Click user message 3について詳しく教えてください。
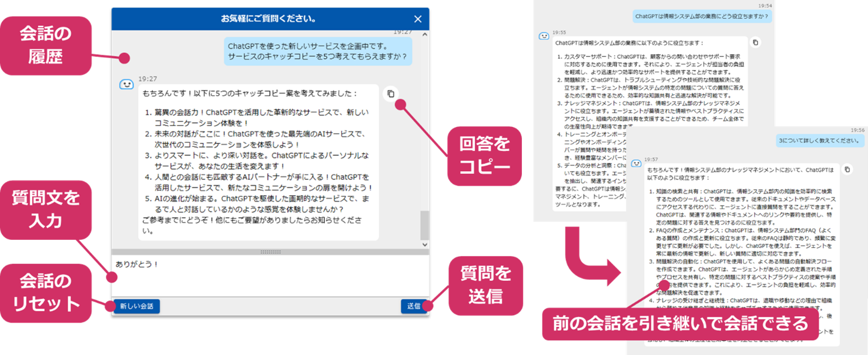868x355 pixels. click(x=820, y=140)
